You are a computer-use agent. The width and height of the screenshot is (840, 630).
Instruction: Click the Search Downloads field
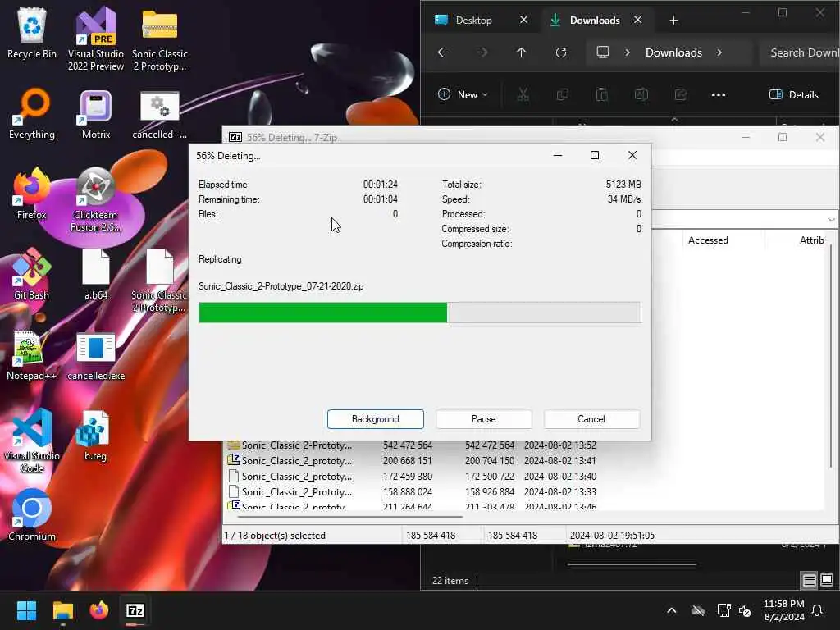pos(799,52)
